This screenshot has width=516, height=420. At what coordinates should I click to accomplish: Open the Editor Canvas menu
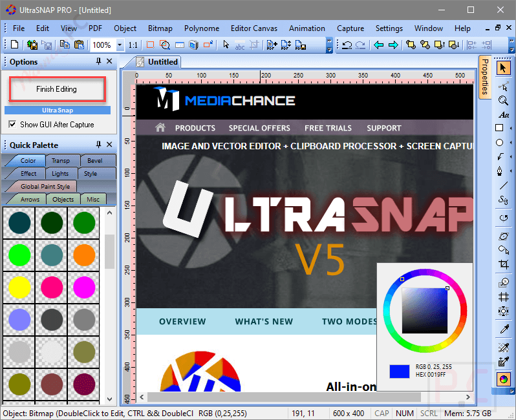point(254,28)
